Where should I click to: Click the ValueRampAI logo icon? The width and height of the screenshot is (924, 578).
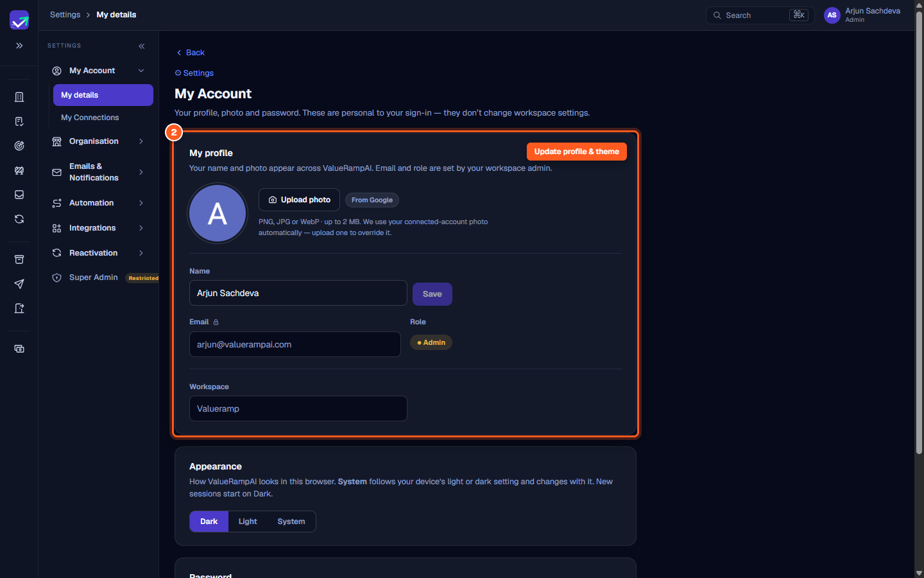(x=19, y=20)
